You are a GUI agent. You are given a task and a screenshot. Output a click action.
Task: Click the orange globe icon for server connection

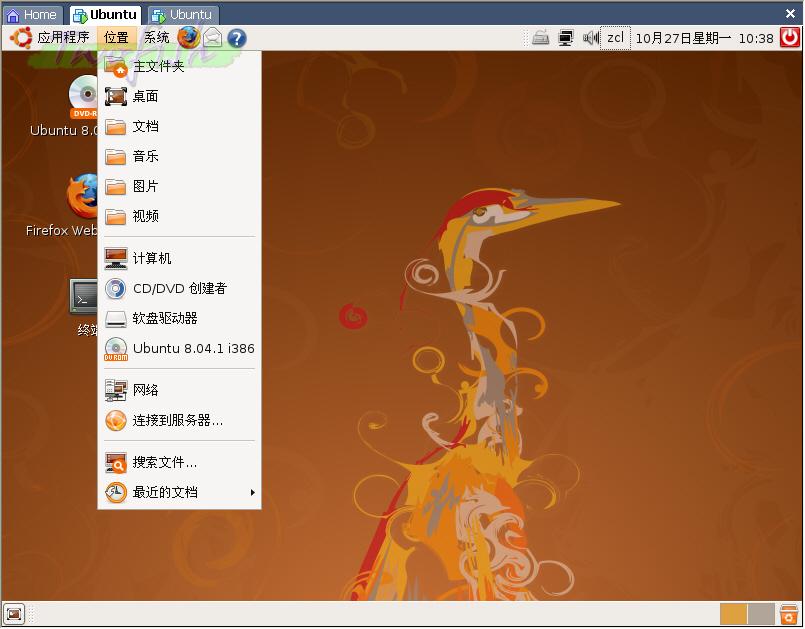116,421
